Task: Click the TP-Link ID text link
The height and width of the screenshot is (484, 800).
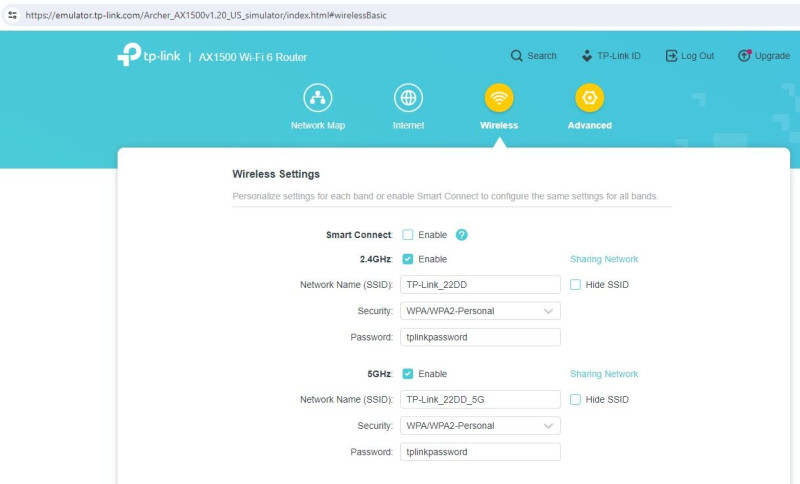Action: [619, 56]
